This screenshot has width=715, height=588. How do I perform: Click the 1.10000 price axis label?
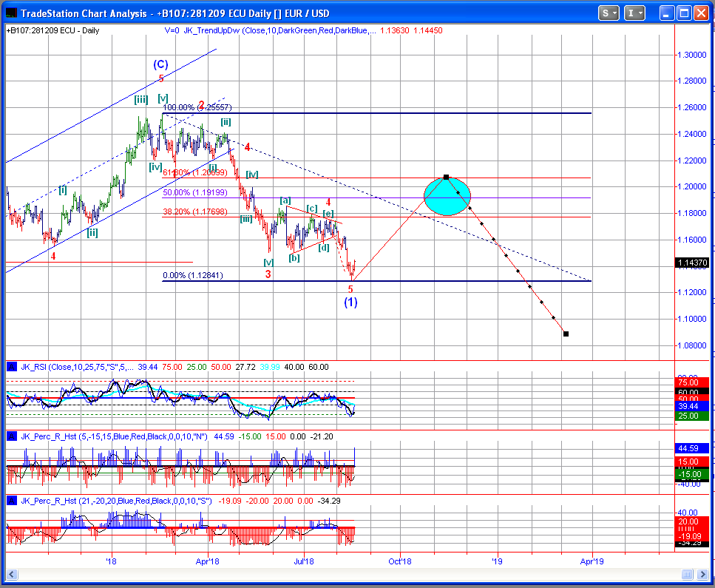click(x=691, y=319)
